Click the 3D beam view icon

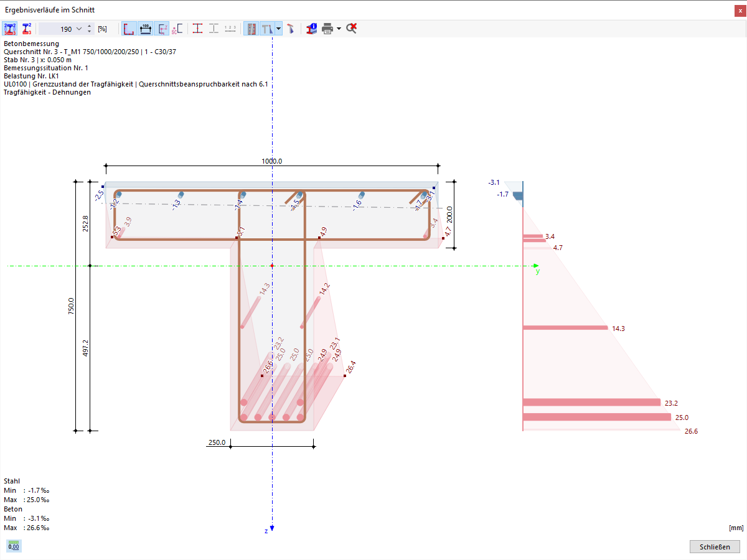coord(291,29)
